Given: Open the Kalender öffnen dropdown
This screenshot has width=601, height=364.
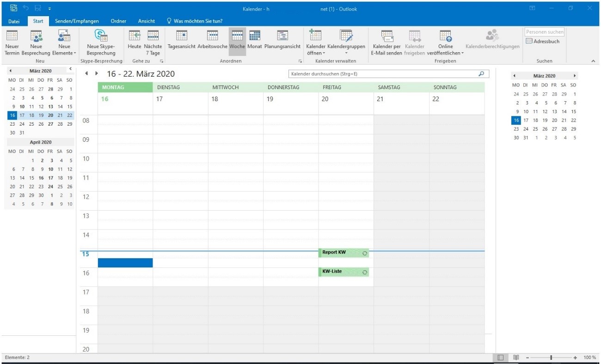Looking at the screenshot, I should click(x=316, y=42).
